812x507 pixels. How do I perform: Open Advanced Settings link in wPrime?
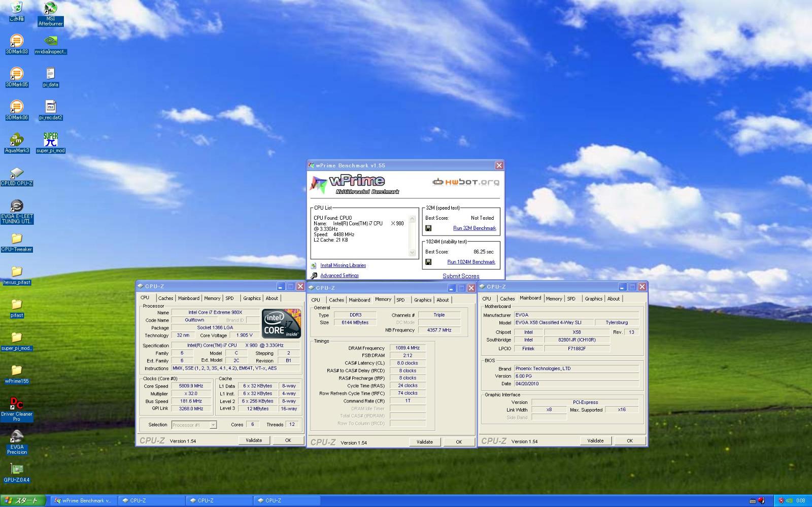tap(340, 276)
